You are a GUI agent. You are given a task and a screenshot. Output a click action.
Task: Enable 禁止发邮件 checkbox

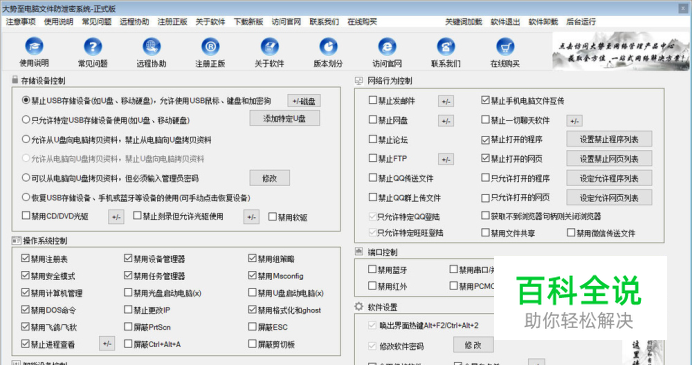(x=372, y=100)
